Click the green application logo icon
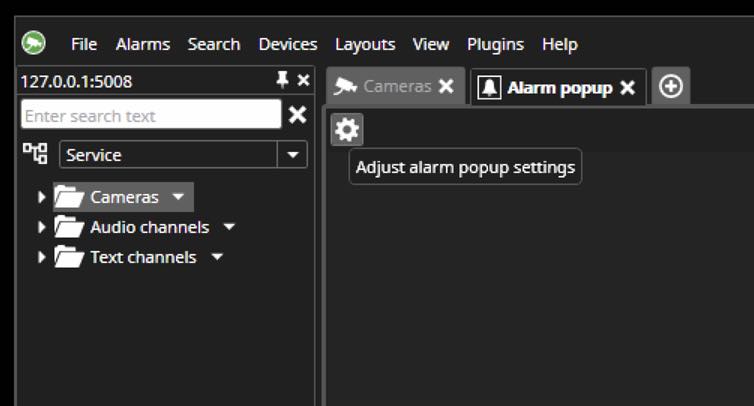 pos(35,43)
